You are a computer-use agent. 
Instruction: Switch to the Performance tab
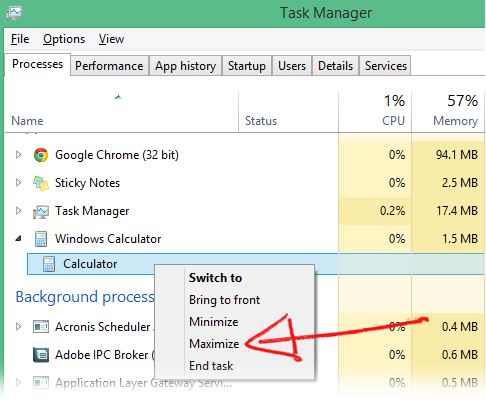109,66
